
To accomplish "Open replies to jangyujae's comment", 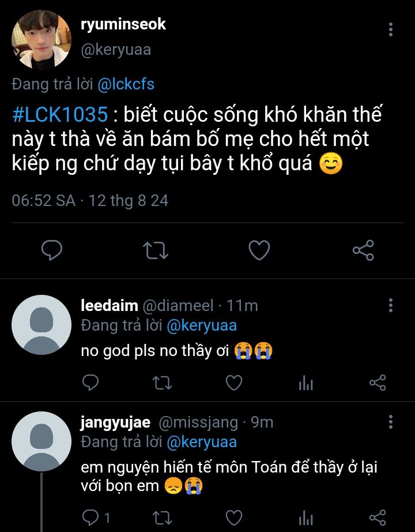I will click(x=96, y=516).
